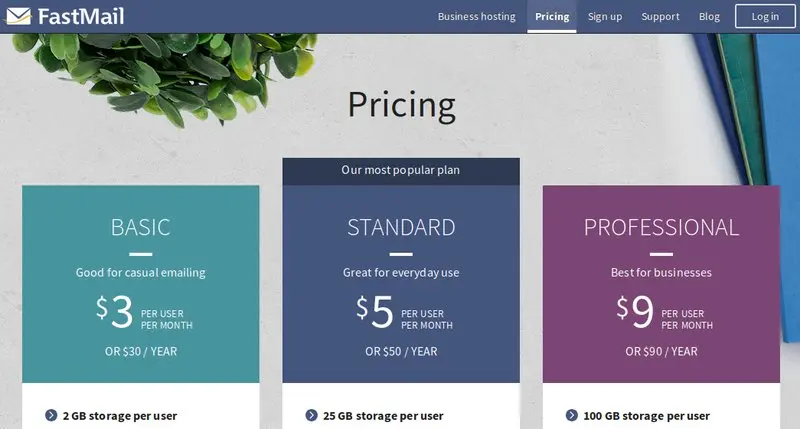Click the FastMail brand name text
The image size is (800, 429).
81,16
